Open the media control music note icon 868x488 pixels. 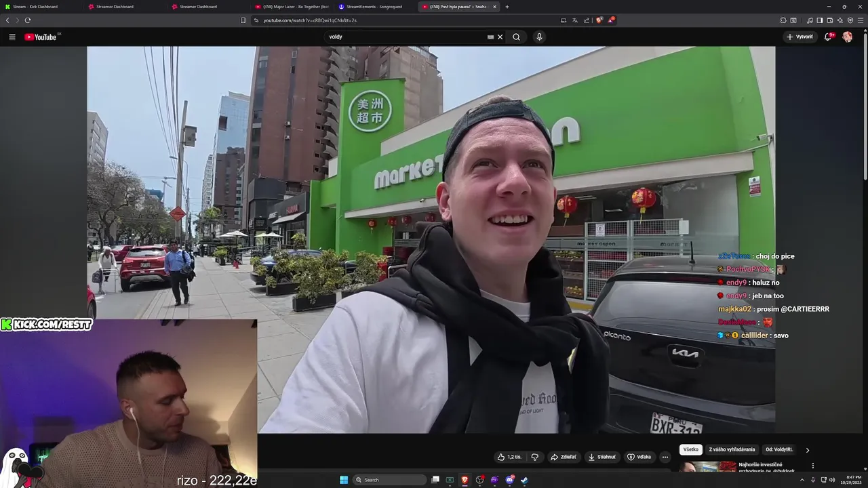(x=810, y=20)
